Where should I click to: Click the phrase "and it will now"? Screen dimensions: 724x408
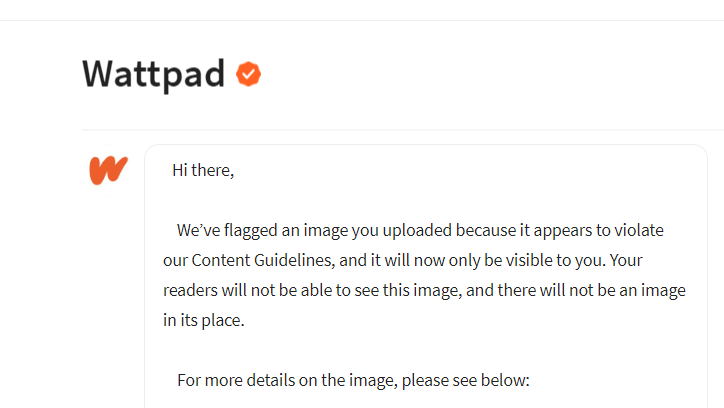pyautogui.click(x=376, y=260)
